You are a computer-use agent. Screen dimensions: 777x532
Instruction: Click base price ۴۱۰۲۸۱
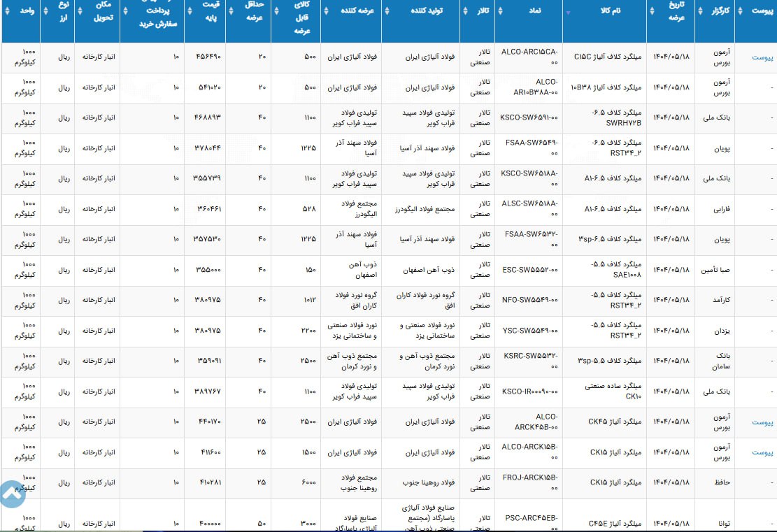[211, 482]
